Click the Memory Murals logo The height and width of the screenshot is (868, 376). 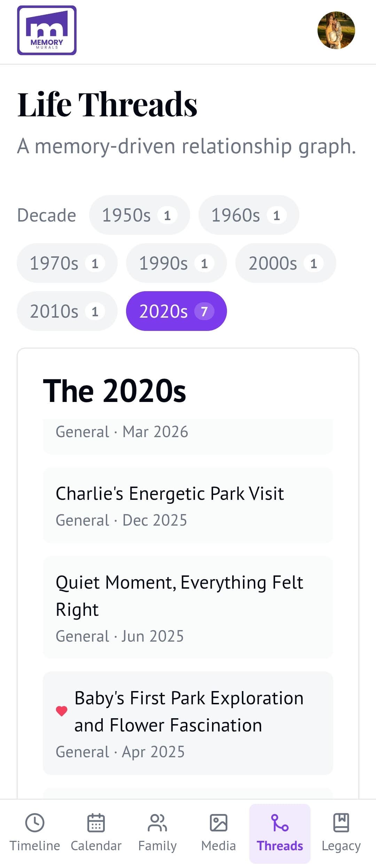47,30
